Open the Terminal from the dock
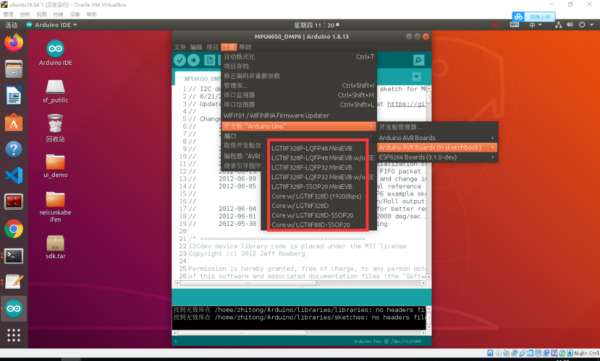 coord(14,256)
